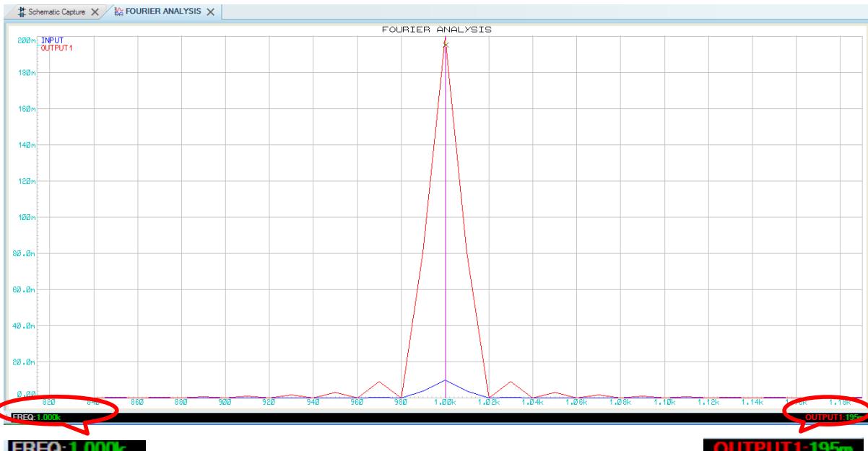This screenshot has height=451, width=868.
Task: Close the FOURIER ANALYSIS tab
Action: coord(212,12)
